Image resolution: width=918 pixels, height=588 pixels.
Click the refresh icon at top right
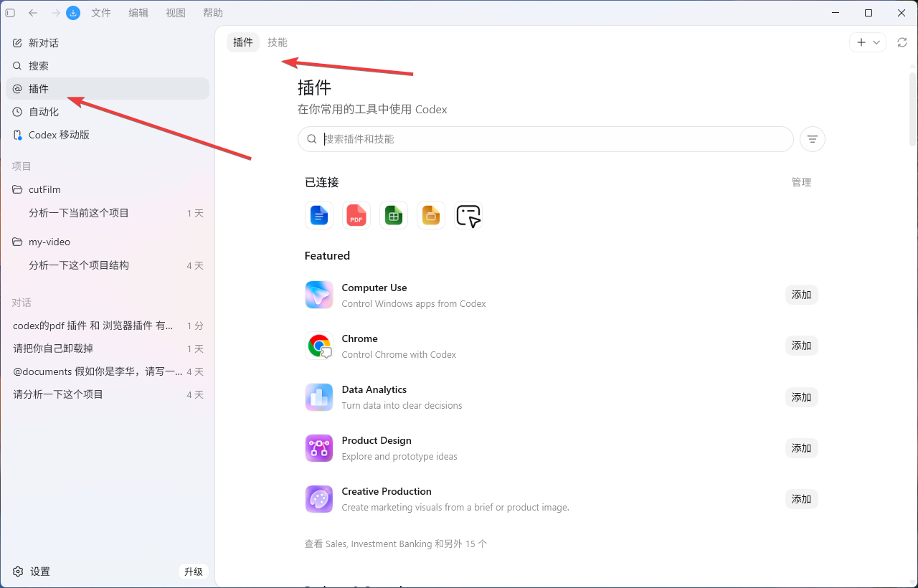[902, 42]
